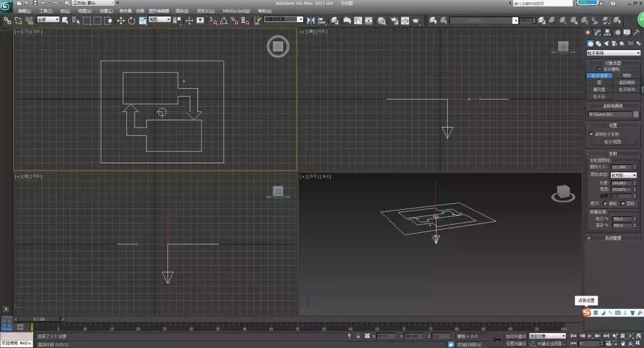
Task: Click the Mirror tool icon
Action: point(311,20)
